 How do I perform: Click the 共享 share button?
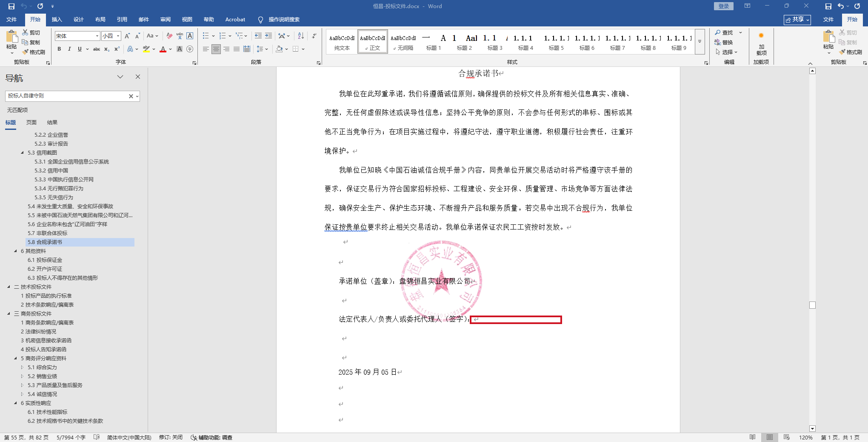797,20
